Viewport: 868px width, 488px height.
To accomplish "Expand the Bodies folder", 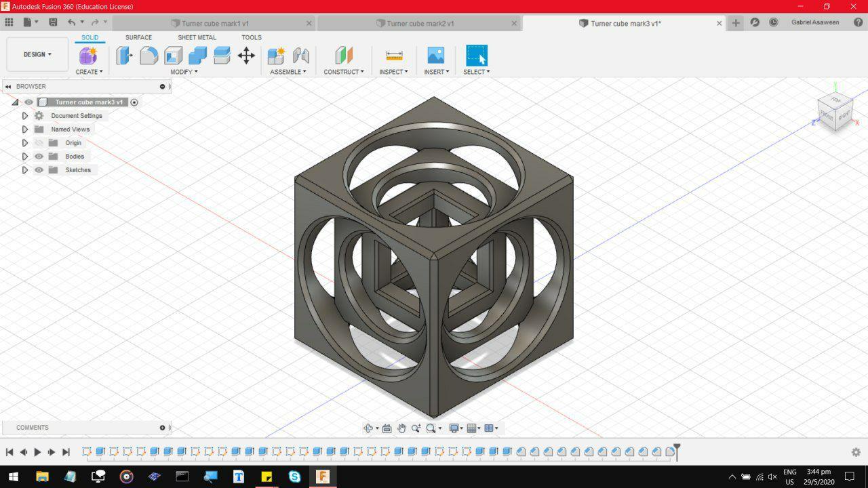I will click(25, 157).
